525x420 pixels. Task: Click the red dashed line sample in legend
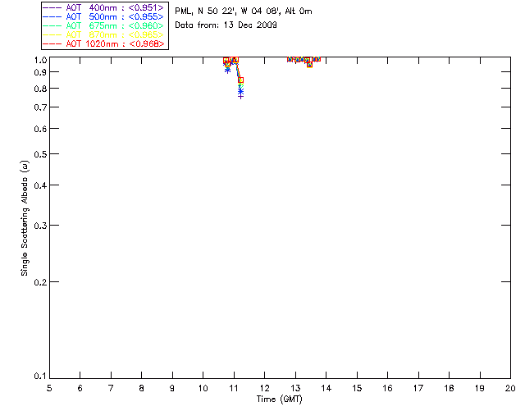pos(52,43)
